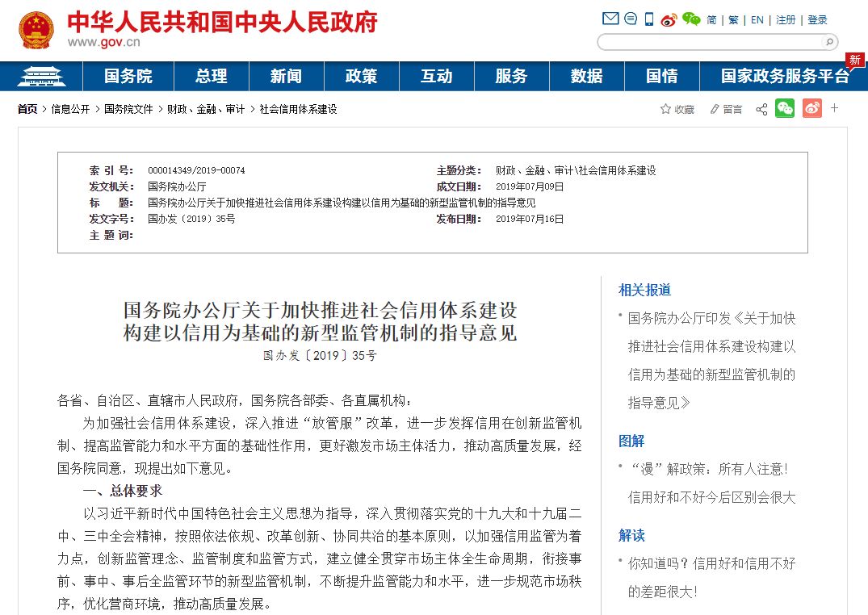868x615 pixels.
Task: Click document number 国办发〔2019〕35号 in table
Action: [191, 219]
